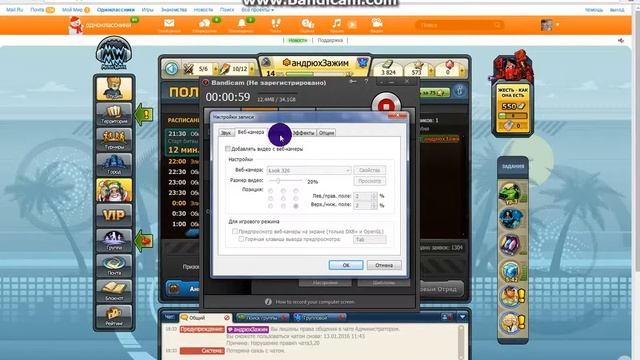Open the Bandicam help question mark
640x360 pixels.
[x=366, y=82]
